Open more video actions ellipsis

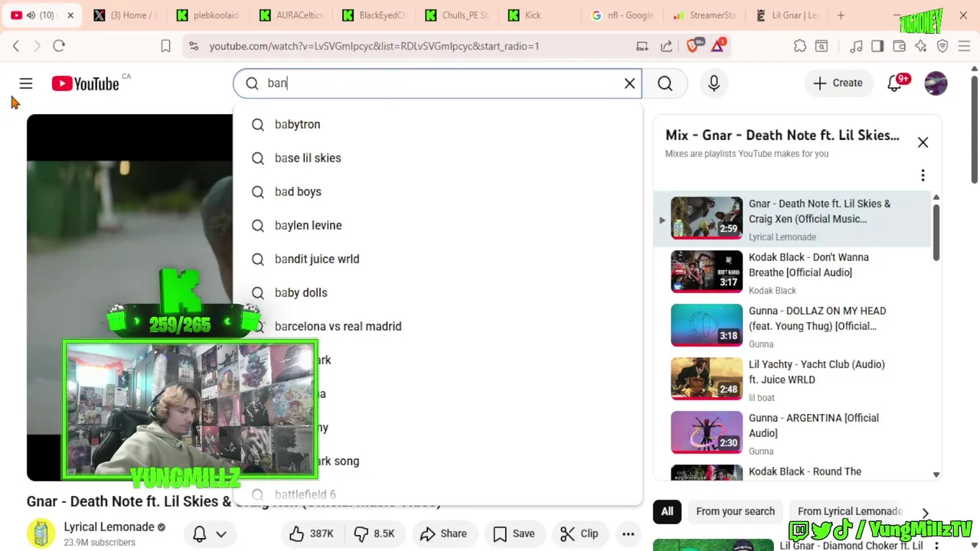628,533
